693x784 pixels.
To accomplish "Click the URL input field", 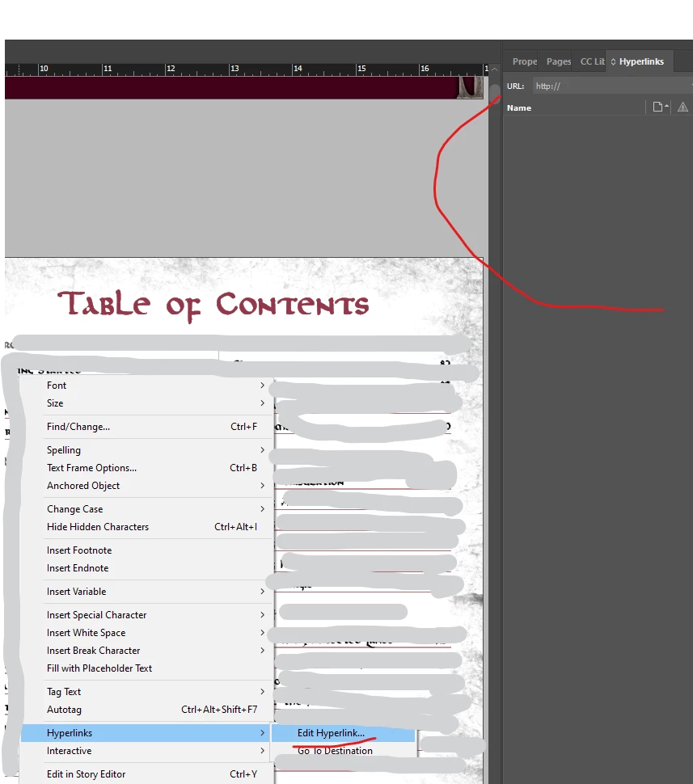I will point(612,86).
